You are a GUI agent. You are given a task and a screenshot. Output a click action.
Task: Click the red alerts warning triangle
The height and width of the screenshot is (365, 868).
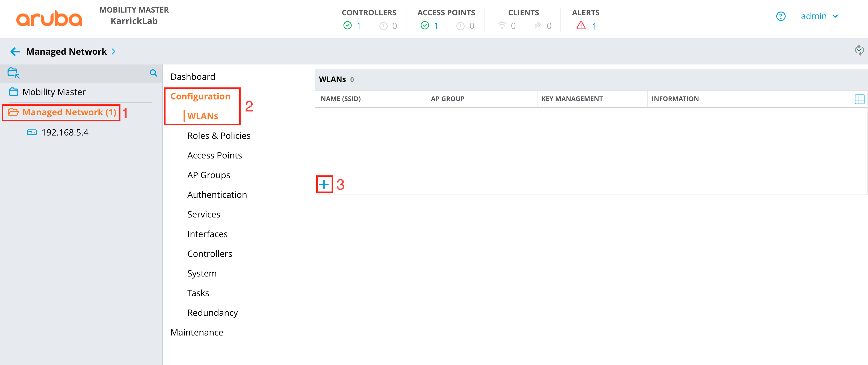tap(581, 26)
